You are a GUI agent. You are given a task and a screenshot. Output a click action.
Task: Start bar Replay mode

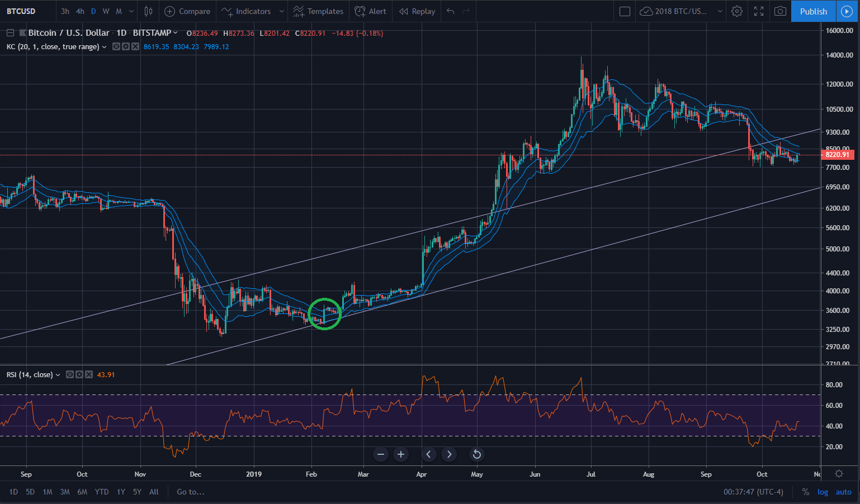pyautogui.click(x=417, y=11)
